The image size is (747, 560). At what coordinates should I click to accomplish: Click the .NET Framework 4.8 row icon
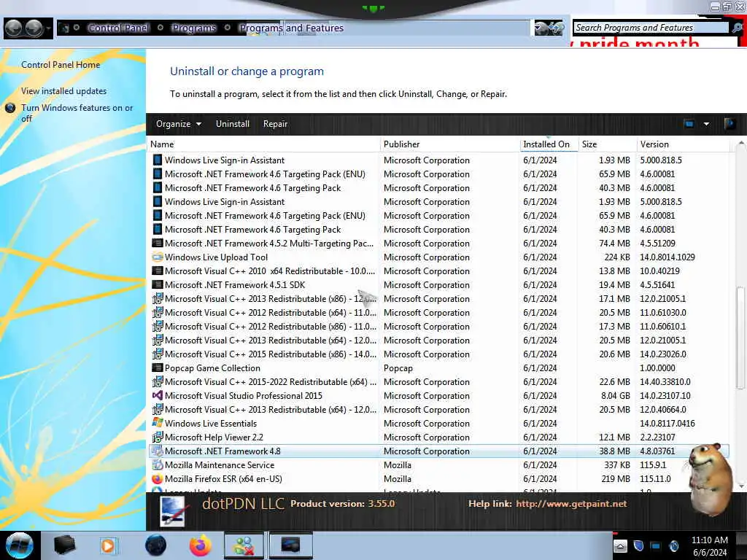(158, 451)
